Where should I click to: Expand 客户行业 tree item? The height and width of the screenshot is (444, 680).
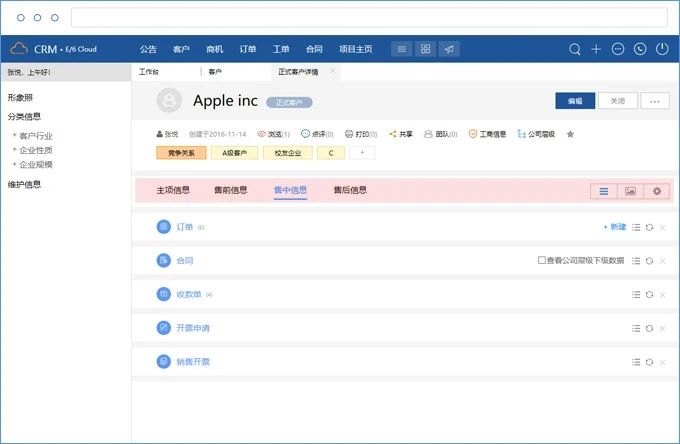click(x=14, y=135)
